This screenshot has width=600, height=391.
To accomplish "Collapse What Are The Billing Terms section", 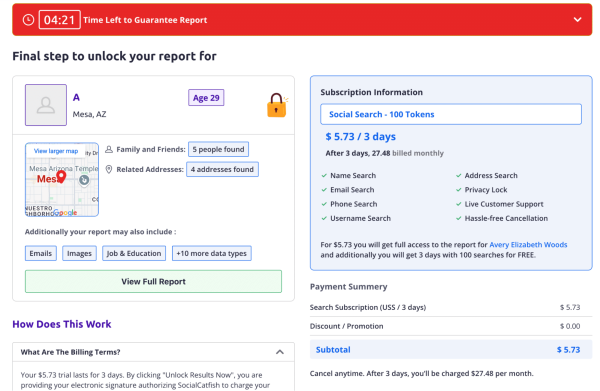I will click(280, 352).
